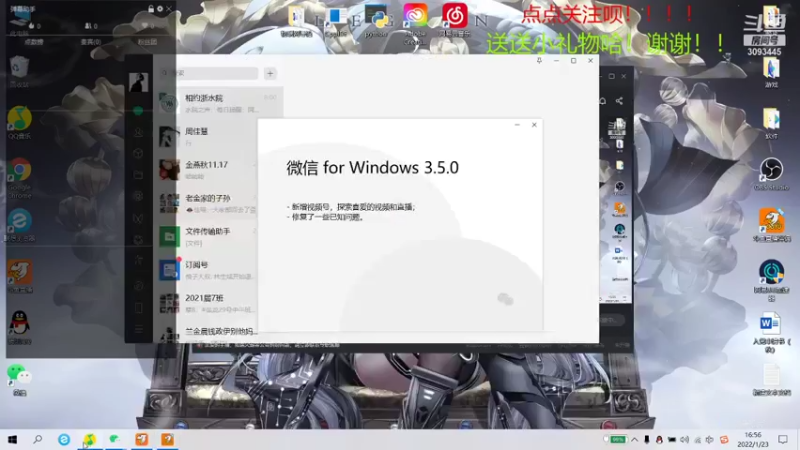Open the 软件 folder on desktop
This screenshot has height=450, width=800.
(x=771, y=123)
